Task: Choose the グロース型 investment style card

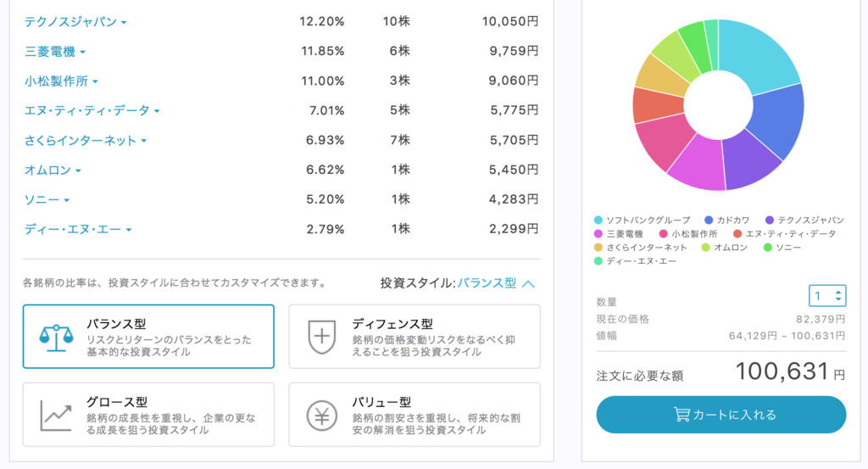Action: 148,415
